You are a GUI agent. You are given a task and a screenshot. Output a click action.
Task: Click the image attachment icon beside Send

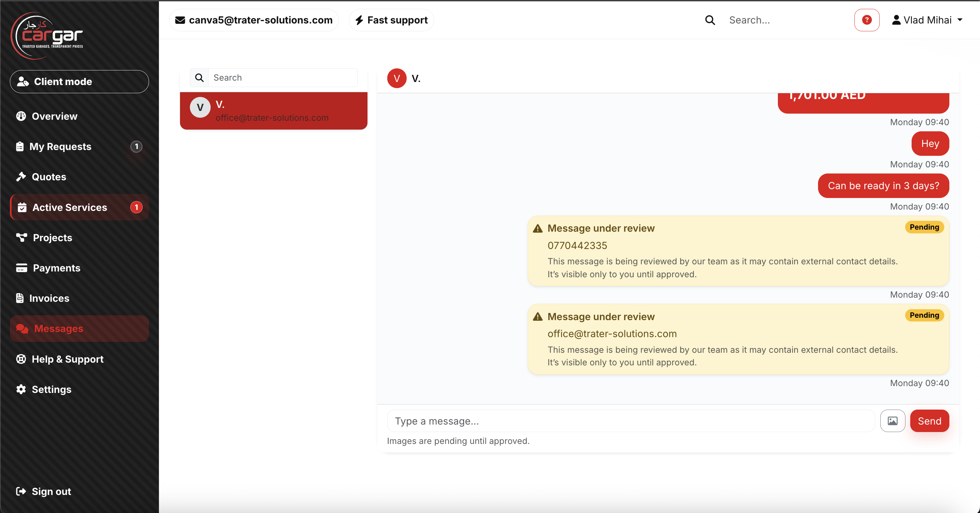tap(893, 420)
